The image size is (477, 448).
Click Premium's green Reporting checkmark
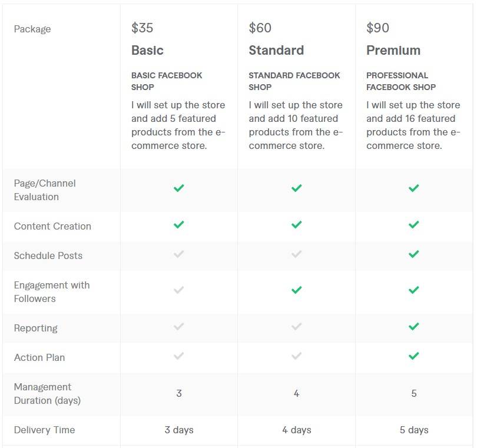(414, 327)
